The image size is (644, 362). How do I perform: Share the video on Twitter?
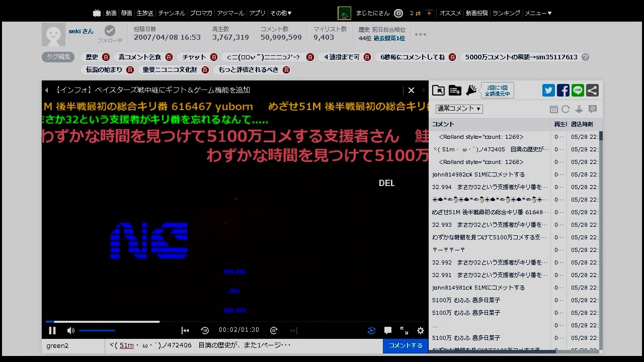point(548,90)
